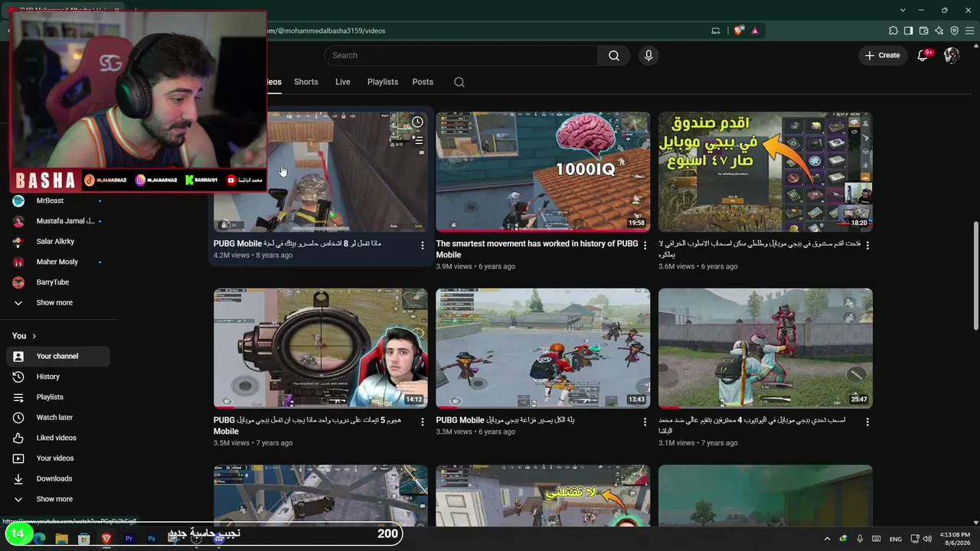Open options for the 1000IQ smartest movement video
The image size is (980, 551).
pyautogui.click(x=645, y=245)
